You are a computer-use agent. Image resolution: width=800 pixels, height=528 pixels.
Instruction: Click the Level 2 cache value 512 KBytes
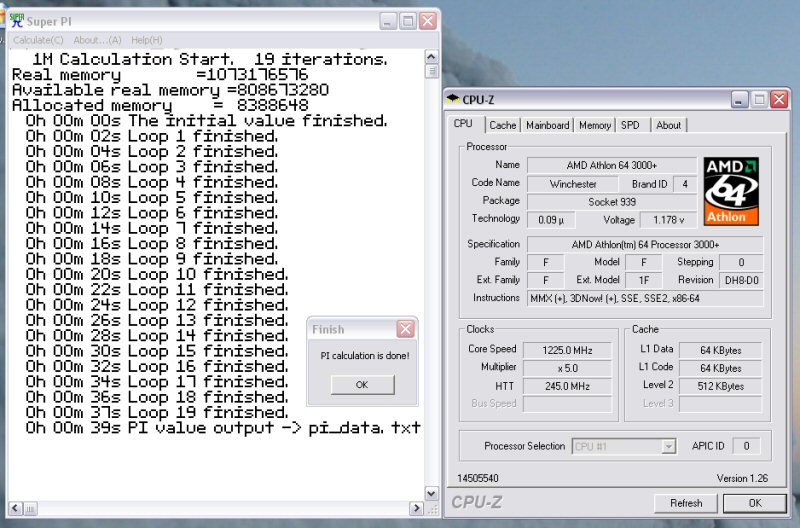click(720, 386)
